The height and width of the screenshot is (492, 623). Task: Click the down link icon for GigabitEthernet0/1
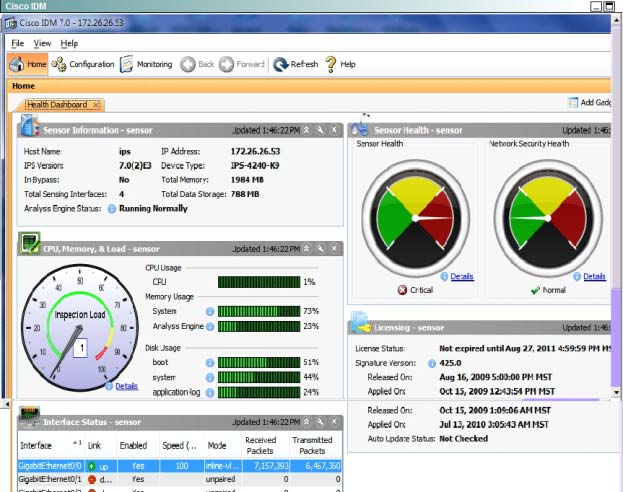92,480
